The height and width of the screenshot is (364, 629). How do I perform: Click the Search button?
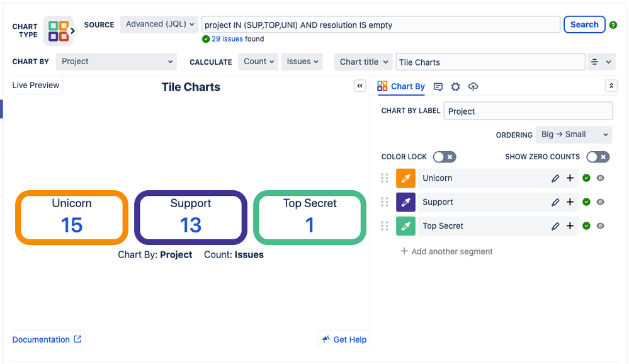pos(584,25)
